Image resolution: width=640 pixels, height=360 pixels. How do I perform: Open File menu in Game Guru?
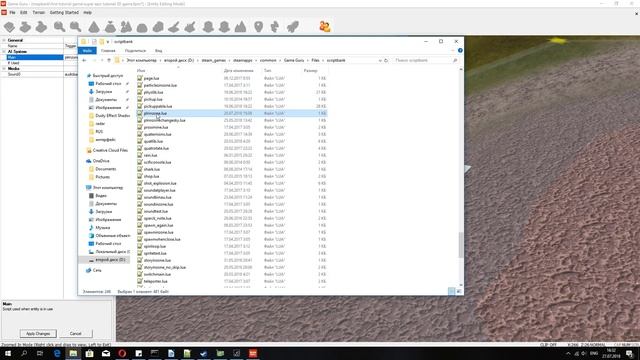pyautogui.click(x=12, y=13)
